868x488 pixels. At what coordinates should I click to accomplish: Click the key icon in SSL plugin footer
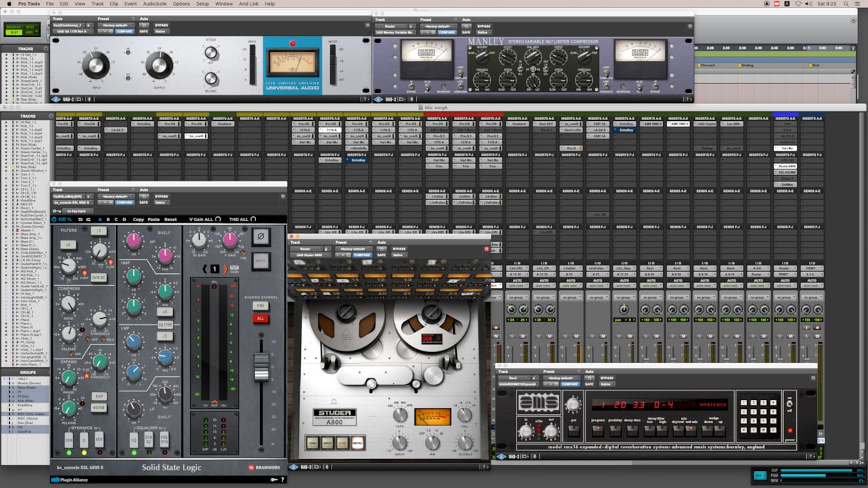point(274,479)
